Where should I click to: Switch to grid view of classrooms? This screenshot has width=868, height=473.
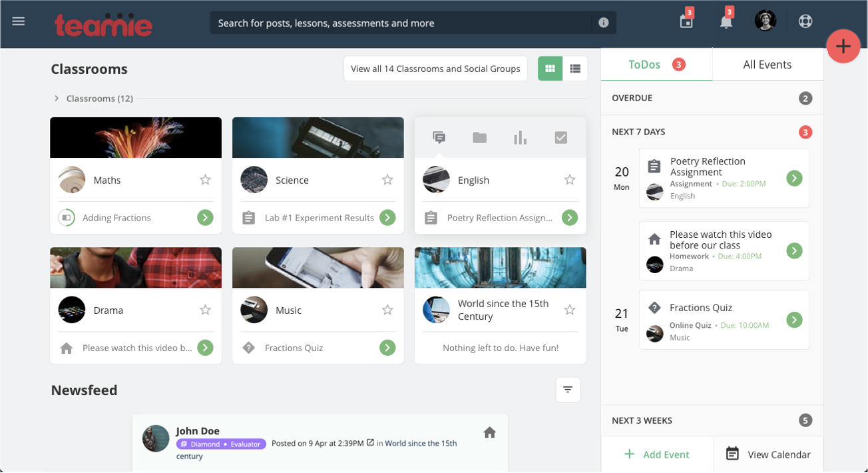click(550, 69)
